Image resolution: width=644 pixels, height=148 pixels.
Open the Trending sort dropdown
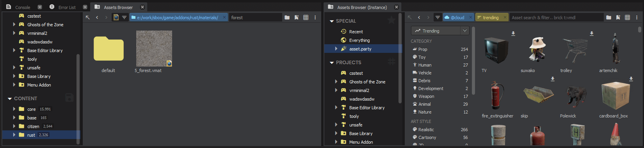(x=440, y=31)
